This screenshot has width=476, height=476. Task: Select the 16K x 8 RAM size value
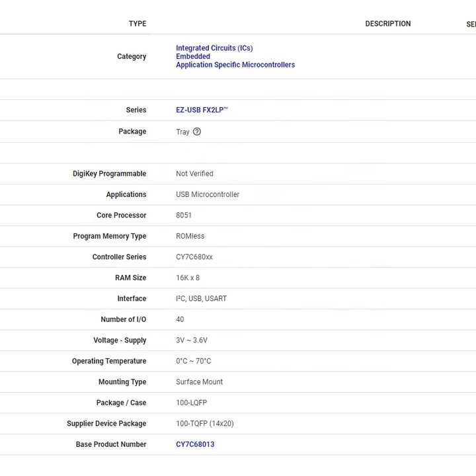[x=188, y=278]
